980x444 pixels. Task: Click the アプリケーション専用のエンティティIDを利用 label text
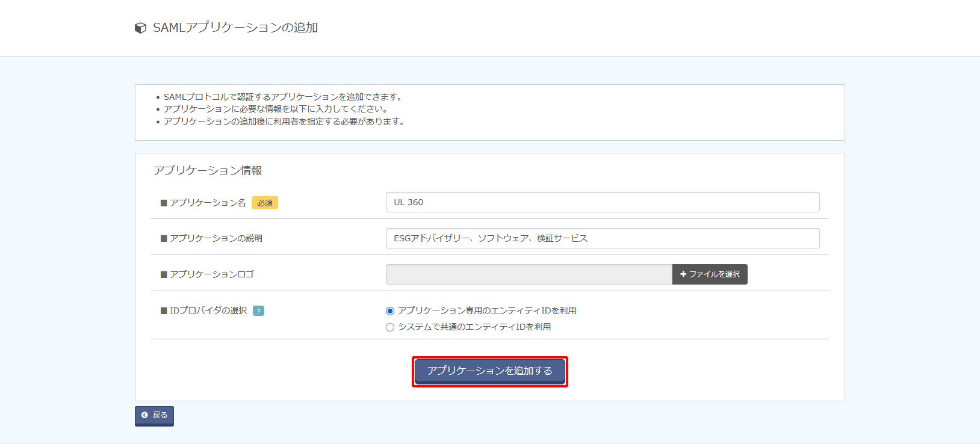point(486,310)
